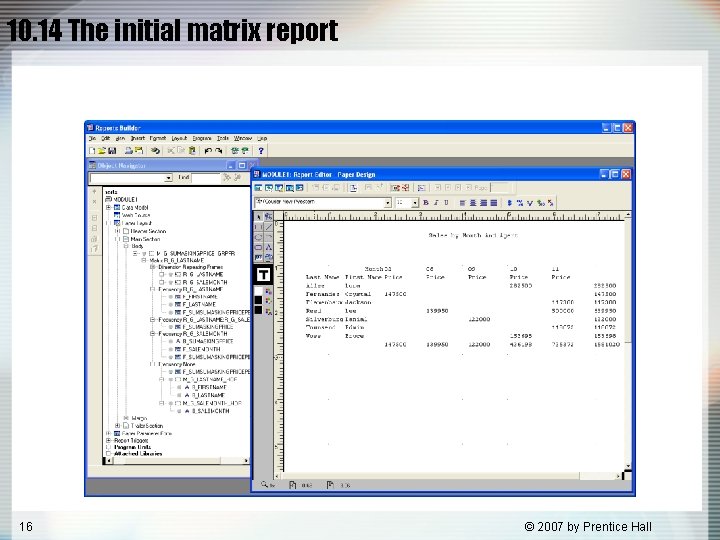Select the ellipse drawing tool in palette
Screen dimensions: 720x540
[x=259, y=237]
